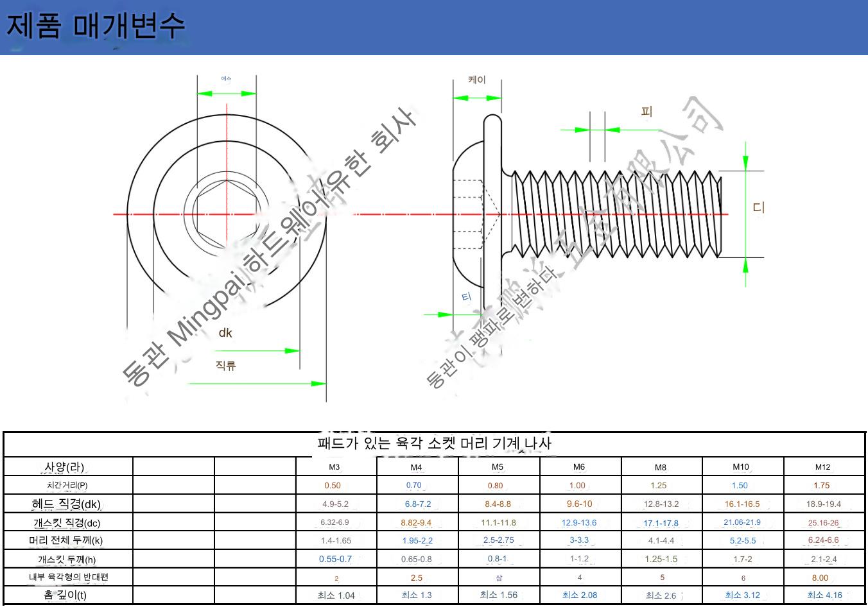Click the '제품 매개변수' header title

click(x=96, y=26)
